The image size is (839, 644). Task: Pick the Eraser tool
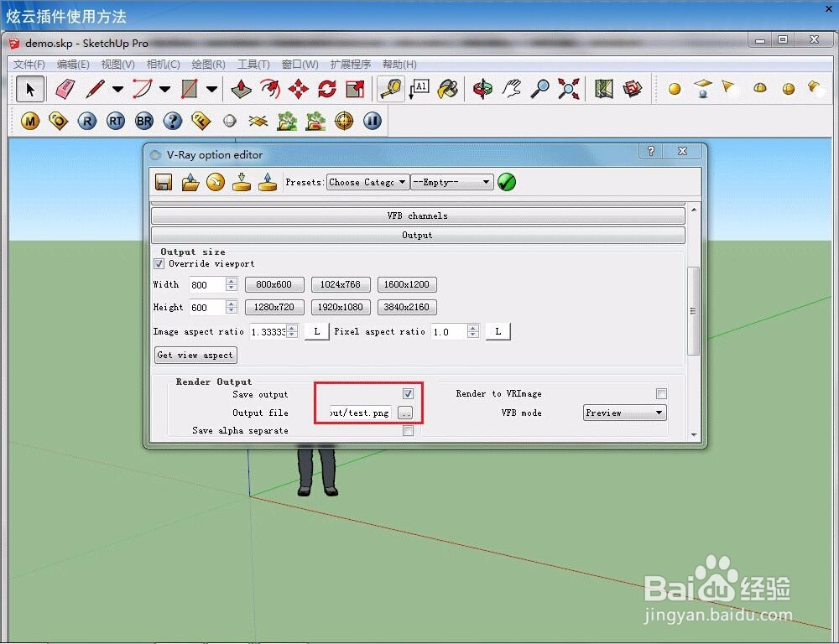[65, 89]
